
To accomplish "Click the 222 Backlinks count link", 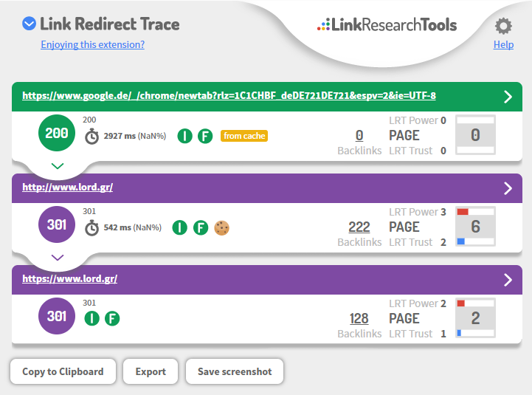I will (x=359, y=227).
